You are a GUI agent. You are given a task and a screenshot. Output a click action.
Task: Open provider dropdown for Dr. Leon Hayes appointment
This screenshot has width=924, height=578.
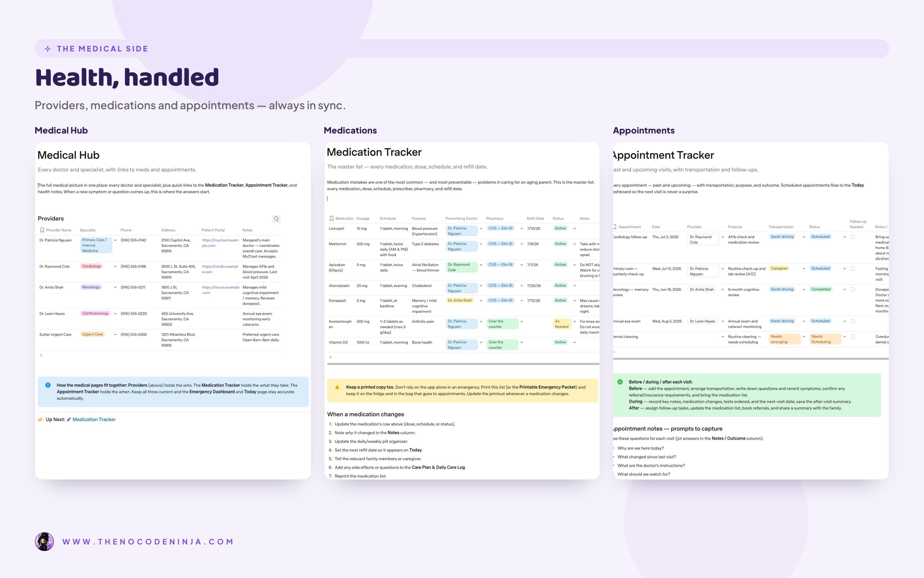[722, 321]
